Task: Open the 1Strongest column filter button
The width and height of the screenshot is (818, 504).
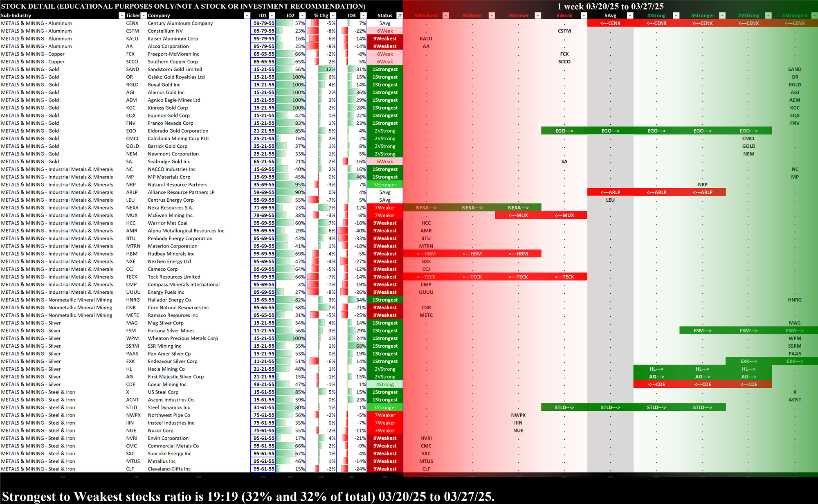Action: 814,16
